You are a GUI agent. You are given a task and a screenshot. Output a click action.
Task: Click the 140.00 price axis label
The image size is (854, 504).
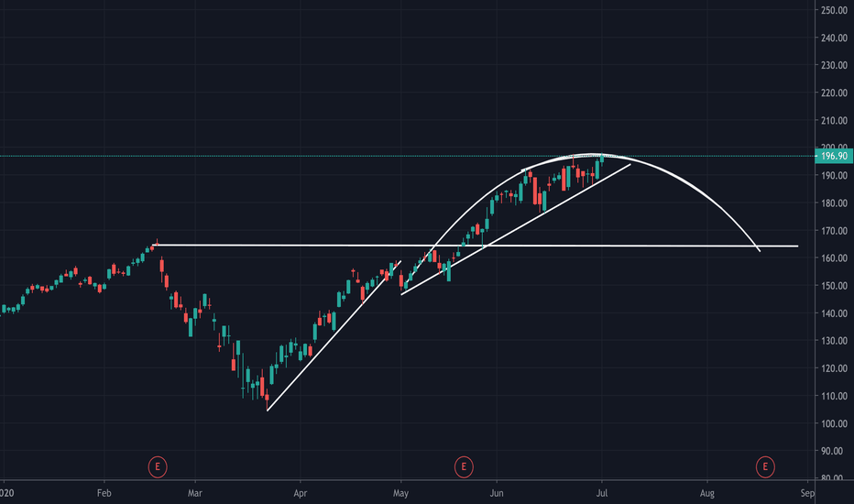[834, 313]
